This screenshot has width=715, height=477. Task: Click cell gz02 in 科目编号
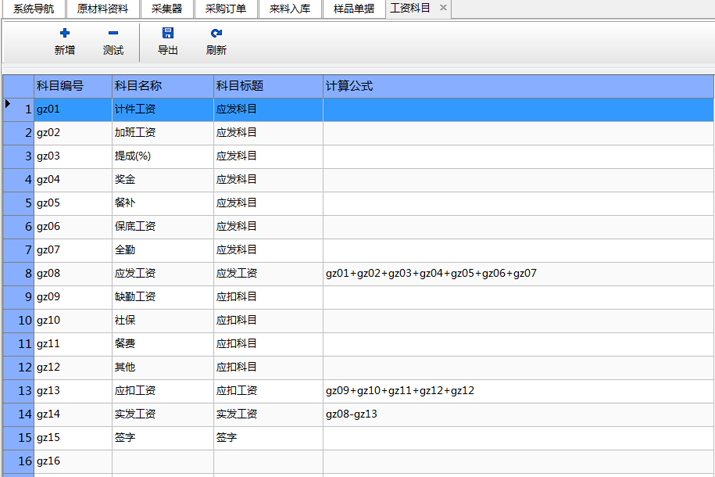[73, 133]
